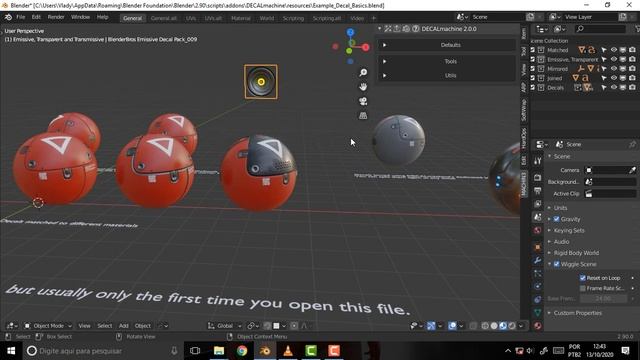Switch to the Material workspace tab

click(240, 18)
